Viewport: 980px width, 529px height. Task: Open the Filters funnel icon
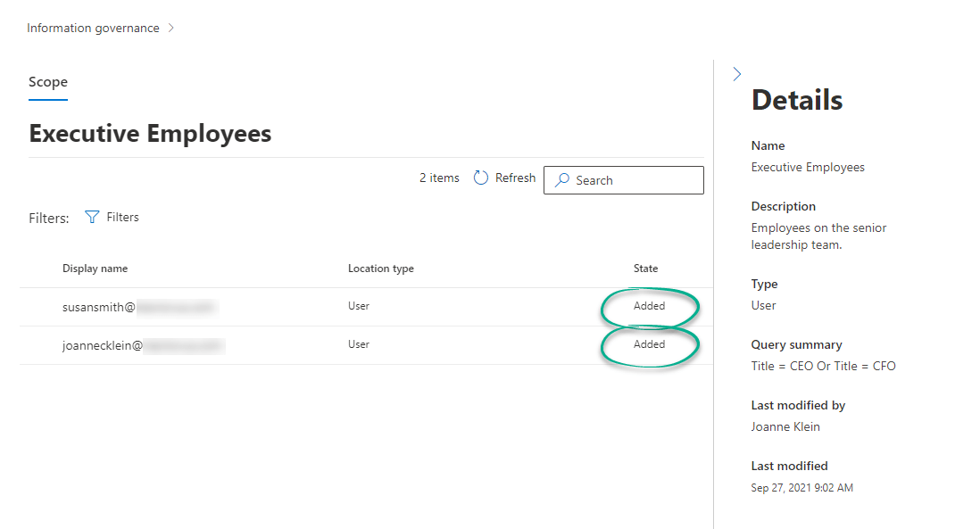(x=92, y=216)
